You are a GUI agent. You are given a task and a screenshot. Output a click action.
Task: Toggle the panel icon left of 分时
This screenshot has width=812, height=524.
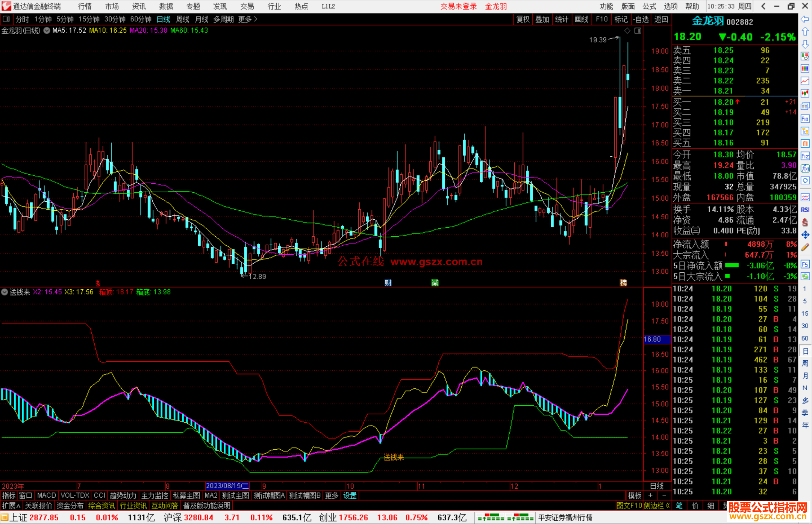click(6, 19)
